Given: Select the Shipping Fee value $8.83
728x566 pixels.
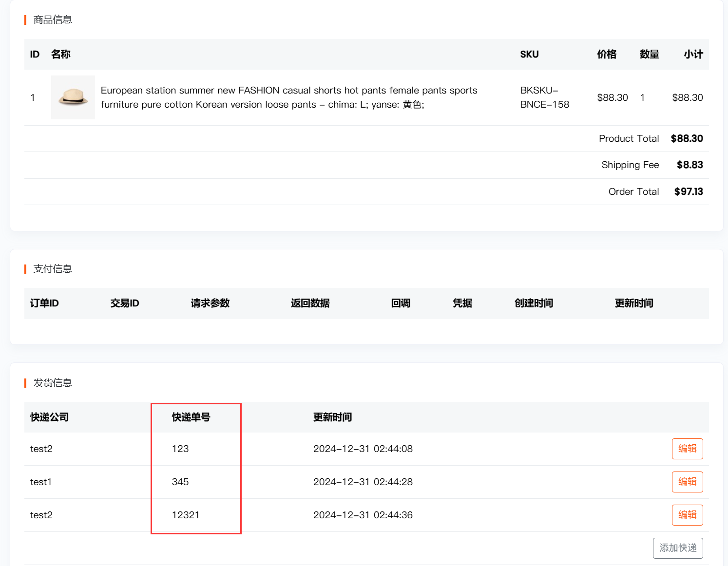Looking at the screenshot, I should click(690, 165).
